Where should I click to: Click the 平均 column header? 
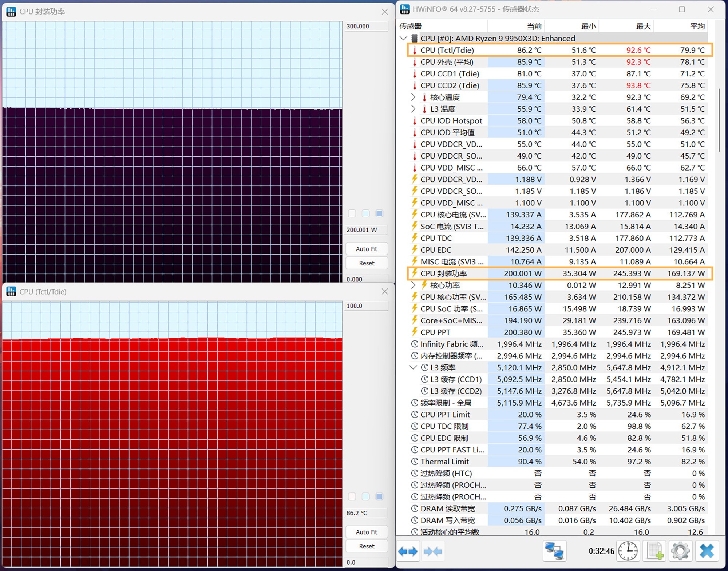tap(697, 26)
